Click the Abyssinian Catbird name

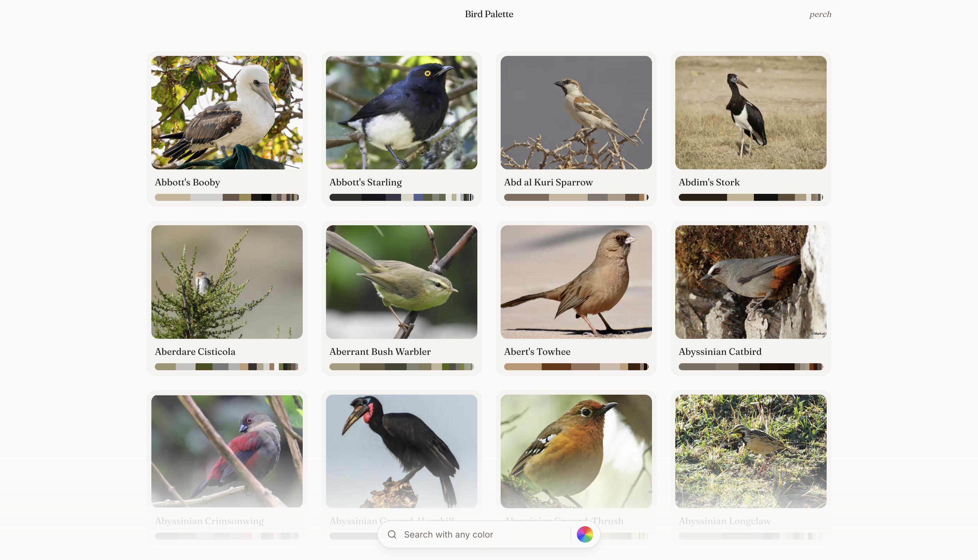[x=720, y=352]
